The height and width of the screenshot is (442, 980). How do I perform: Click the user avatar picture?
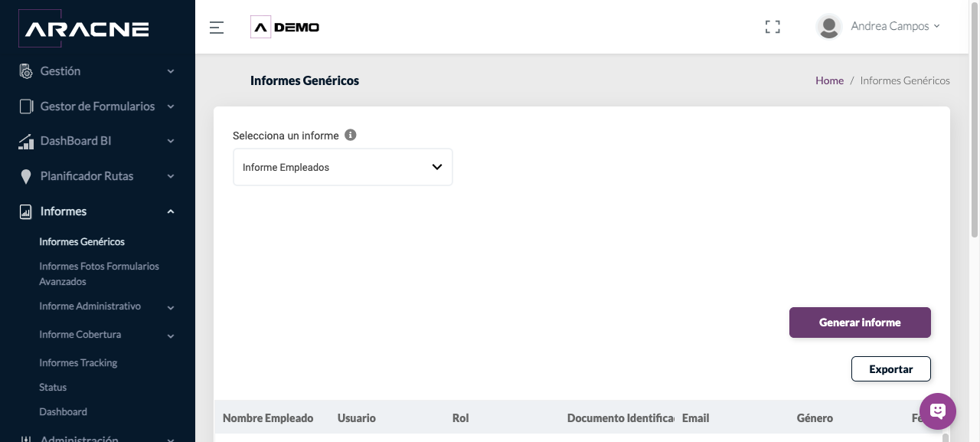tap(829, 27)
